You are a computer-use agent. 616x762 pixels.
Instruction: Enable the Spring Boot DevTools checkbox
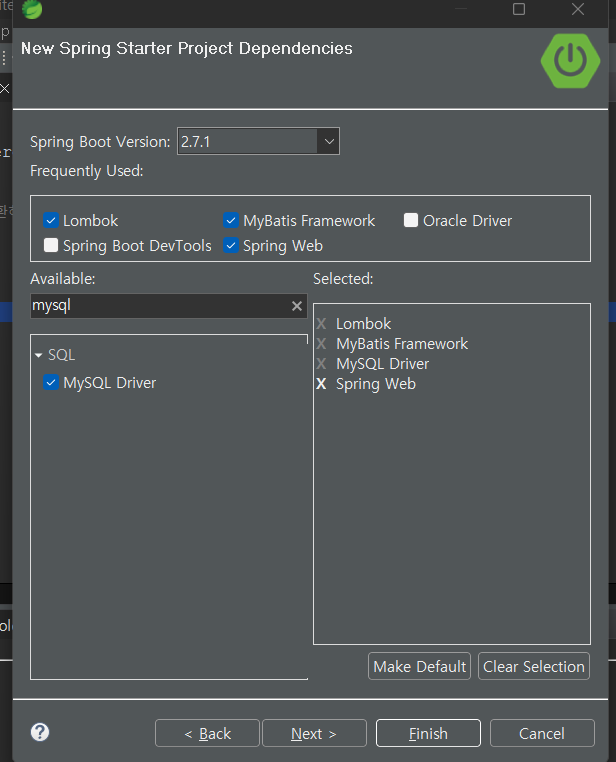[x=51, y=245]
